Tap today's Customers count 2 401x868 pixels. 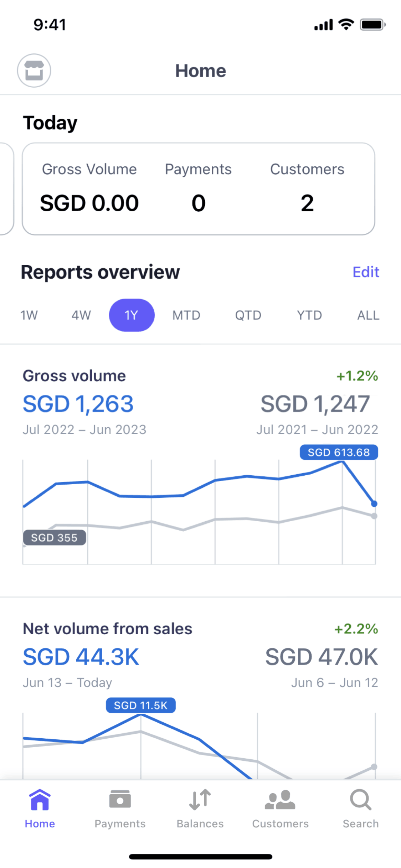tap(307, 203)
